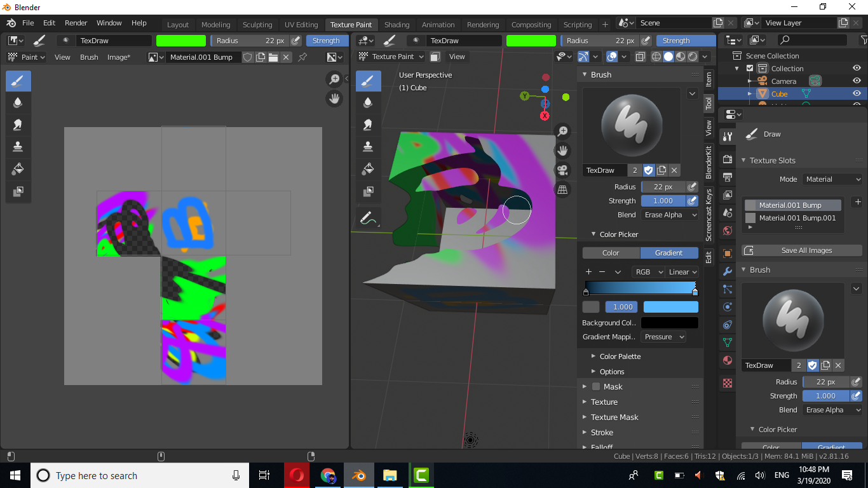Click the Save All Images button
This screenshot has width=868, height=488.
801,250
